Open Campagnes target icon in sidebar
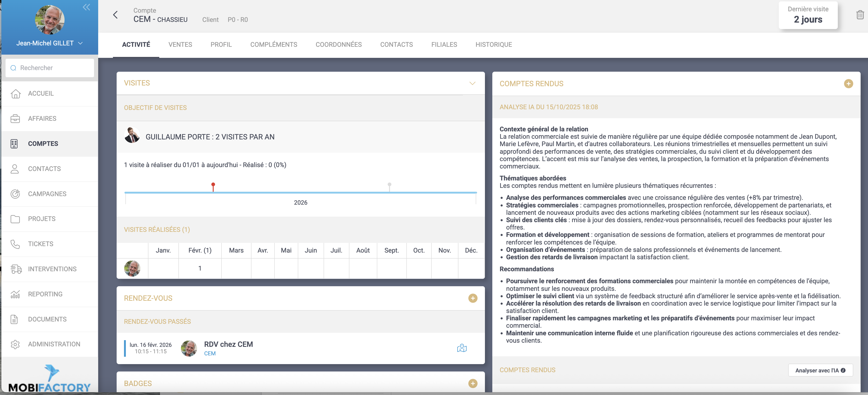The width and height of the screenshot is (868, 395). click(x=15, y=194)
